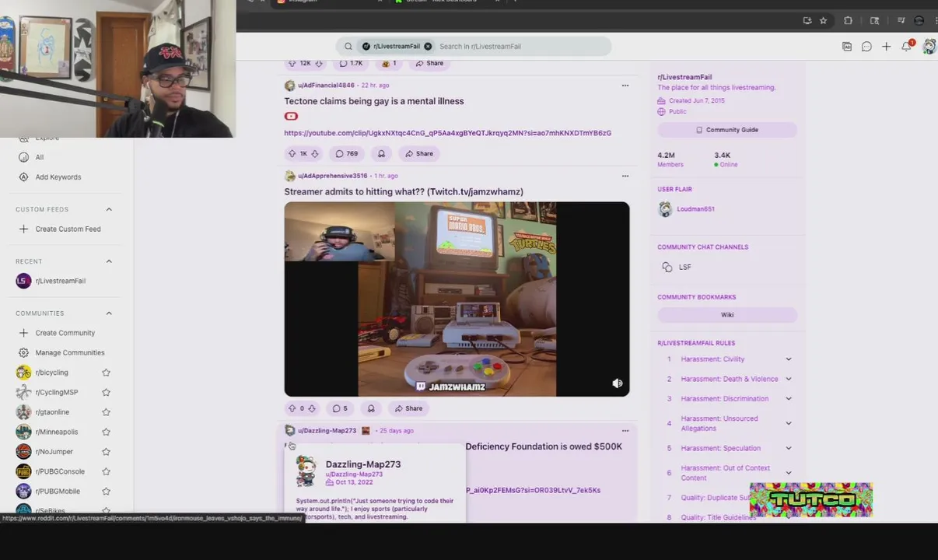Expand rule 2 Harassment: Death & Violence
This screenshot has width=938, height=560.
click(788, 379)
